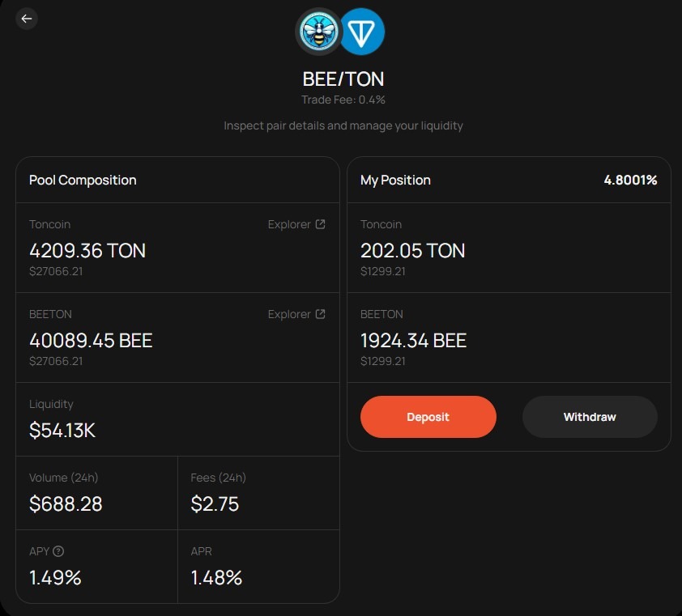Viewport: 682px width, 616px height.
Task: Click the BEE token logo icon
Action: (x=318, y=32)
